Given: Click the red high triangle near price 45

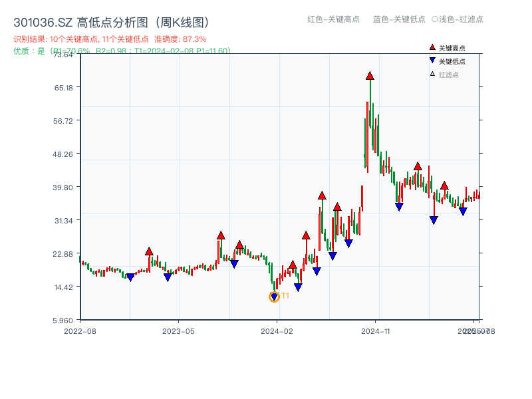Looking at the screenshot, I should tap(418, 166).
